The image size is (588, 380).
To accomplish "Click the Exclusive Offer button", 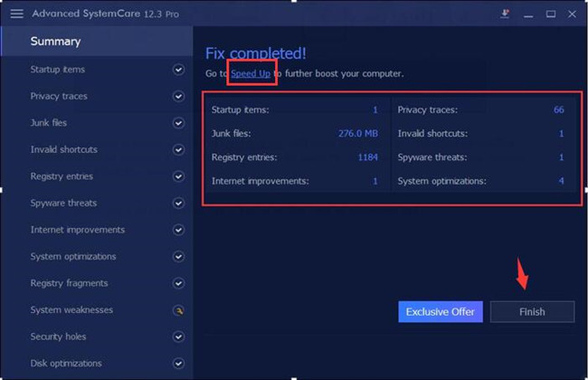I will coord(441,312).
